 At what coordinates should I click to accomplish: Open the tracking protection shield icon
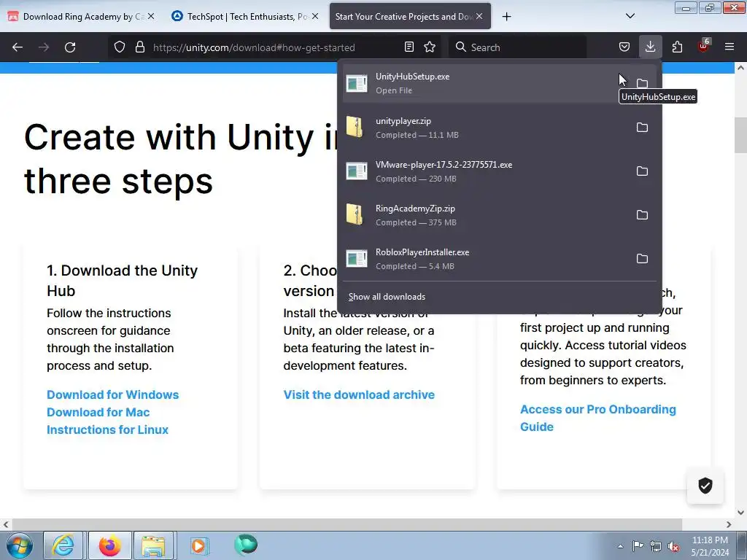coord(120,47)
